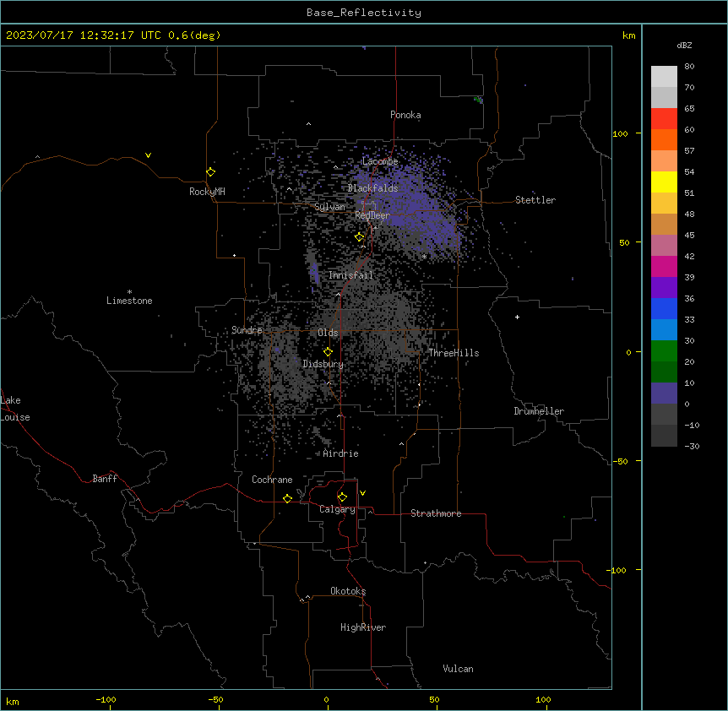Click the Drumheller label
The image size is (728, 711).
(539, 411)
